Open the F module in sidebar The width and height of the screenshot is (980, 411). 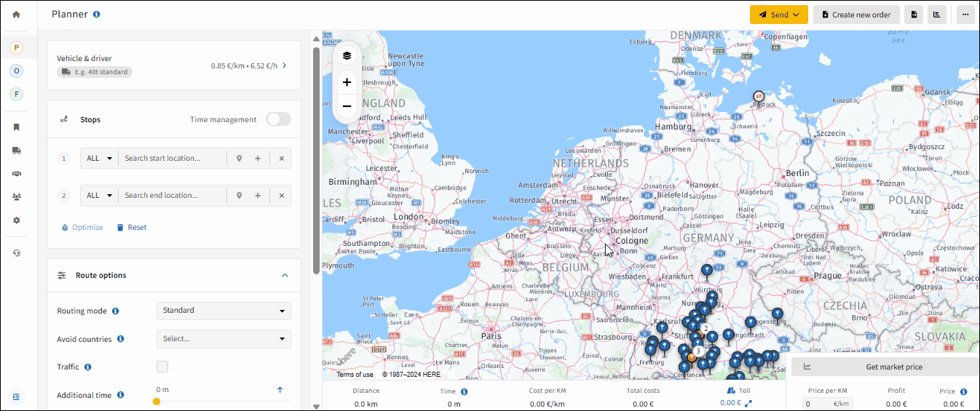coord(16,94)
